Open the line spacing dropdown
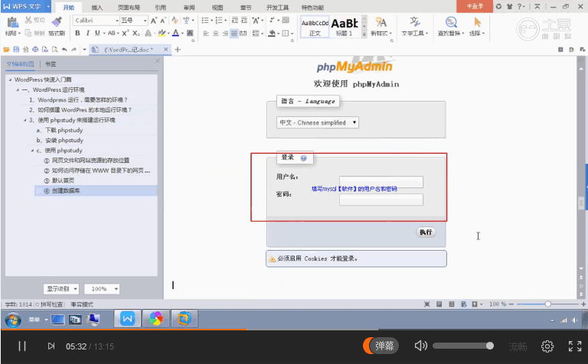The height and width of the screenshot is (364, 588). pyautogui.click(x=262, y=34)
